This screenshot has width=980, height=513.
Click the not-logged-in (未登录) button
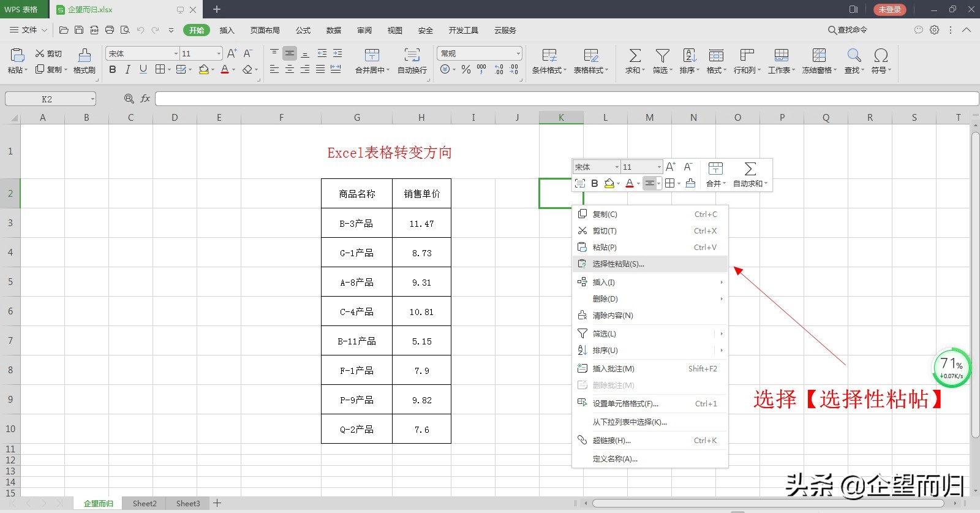[x=889, y=9]
